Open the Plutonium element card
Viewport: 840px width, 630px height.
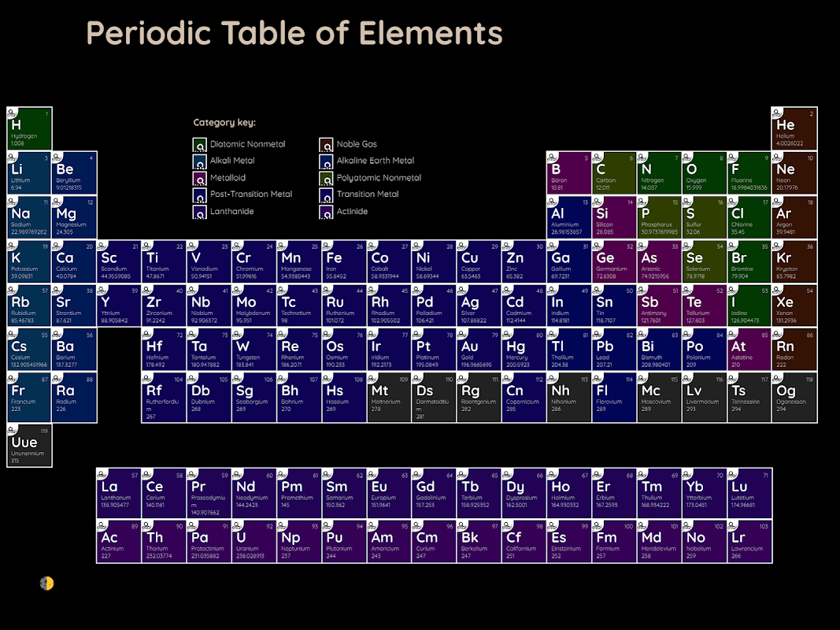344,541
